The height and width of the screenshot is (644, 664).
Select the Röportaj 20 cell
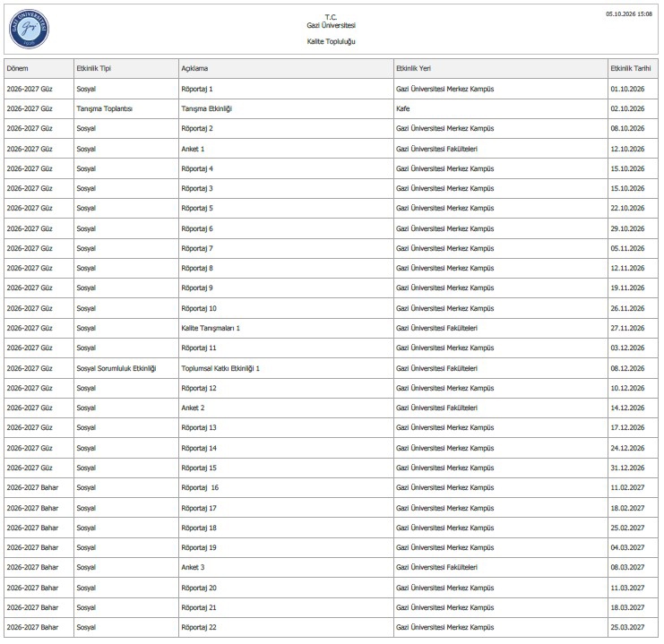pyautogui.click(x=286, y=588)
